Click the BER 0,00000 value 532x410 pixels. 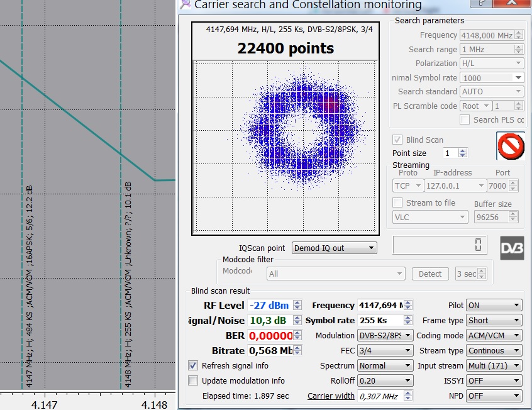pos(270,335)
